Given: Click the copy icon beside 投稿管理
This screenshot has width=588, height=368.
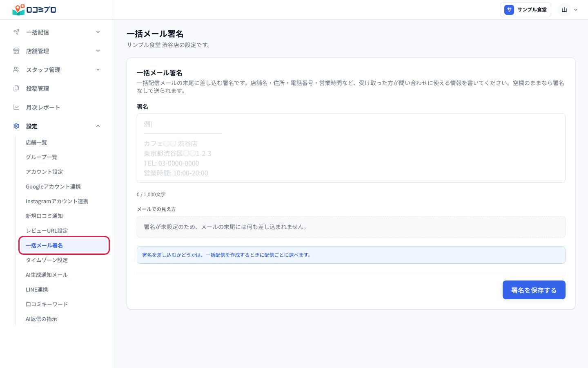Looking at the screenshot, I should click(x=16, y=88).
